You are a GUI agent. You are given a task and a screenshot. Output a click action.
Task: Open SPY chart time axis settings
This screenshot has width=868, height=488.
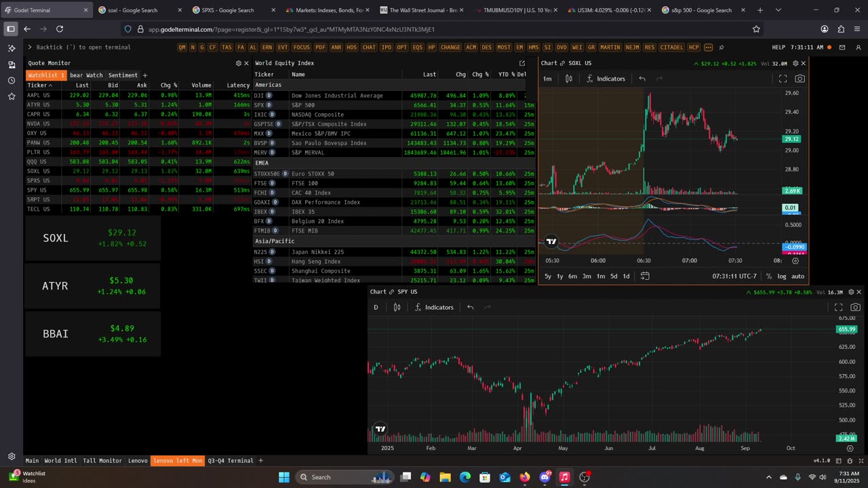click(851, 448)
